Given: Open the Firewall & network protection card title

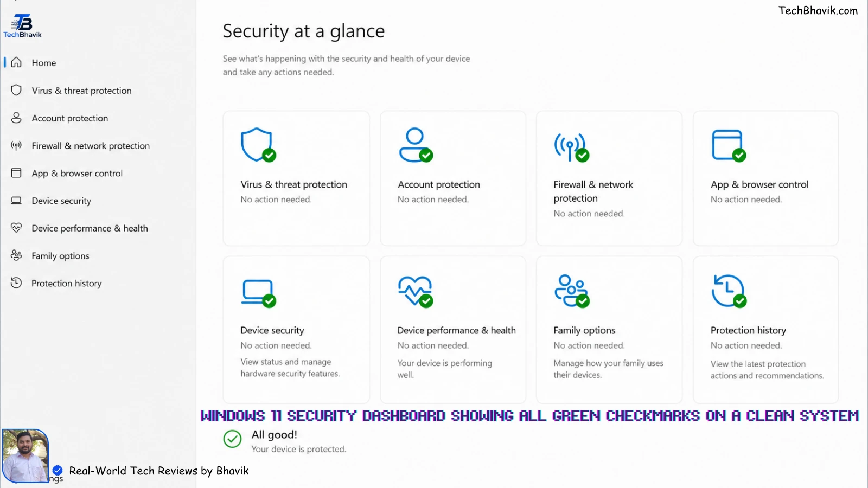Looking at the screenshot, I should (593, 191).
